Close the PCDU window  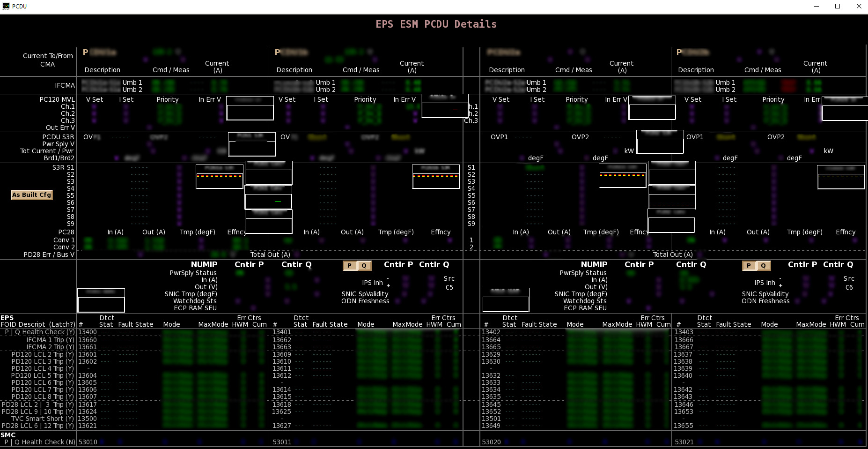point(859,6)
